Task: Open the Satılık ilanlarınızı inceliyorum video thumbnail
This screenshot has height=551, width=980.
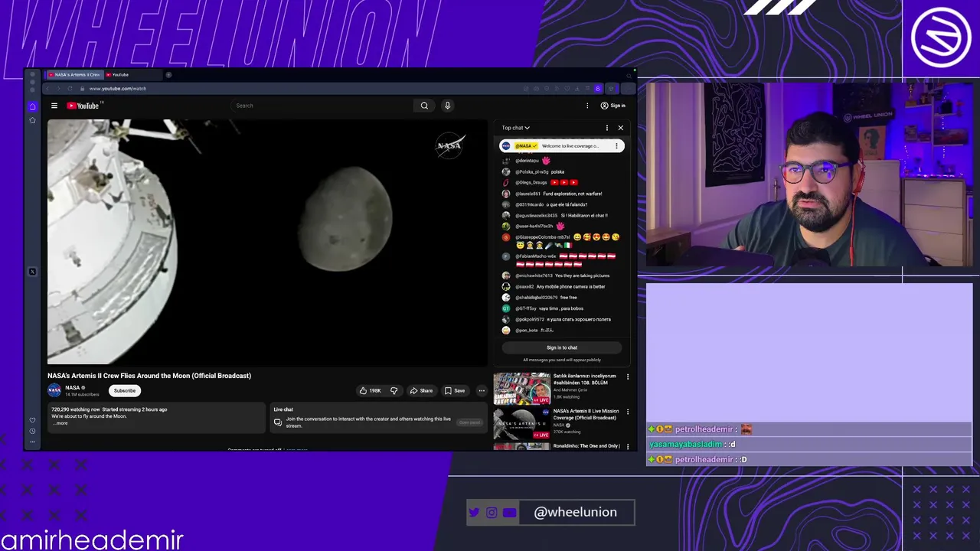Action: [x=521, y=389]
